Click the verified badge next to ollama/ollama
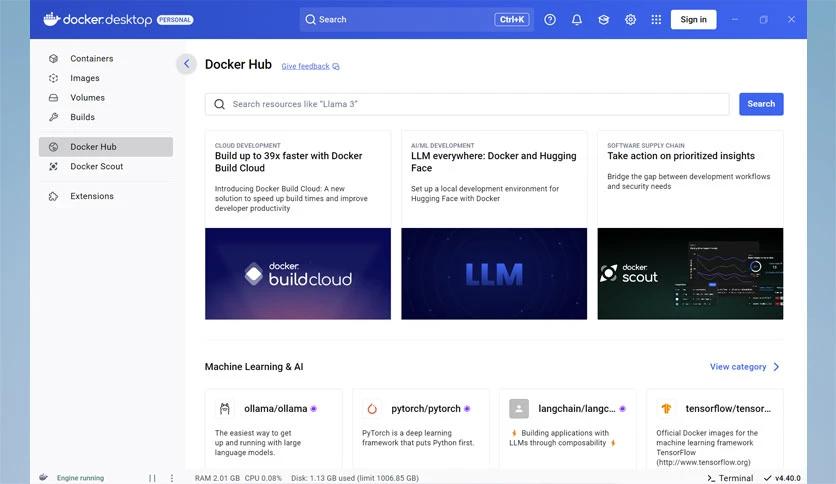836x484 pixels. 314,409
